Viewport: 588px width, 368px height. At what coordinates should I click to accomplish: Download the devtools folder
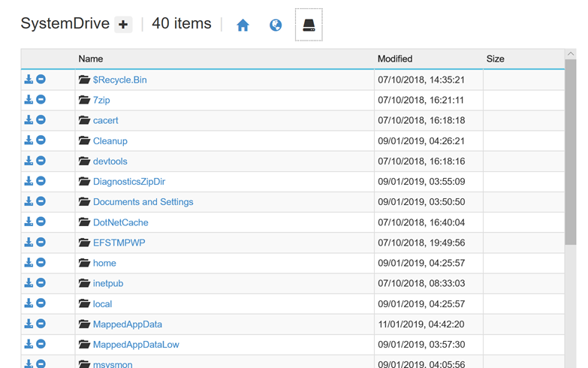29,161
